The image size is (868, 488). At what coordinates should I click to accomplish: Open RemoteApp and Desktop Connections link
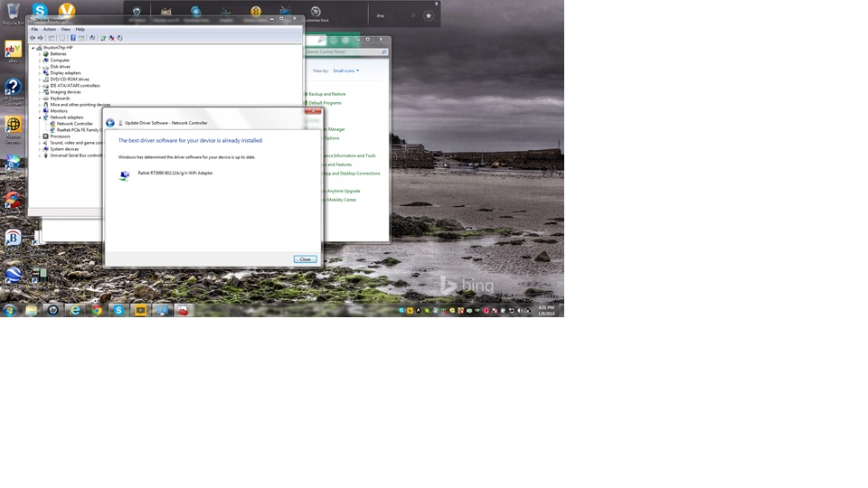point(352,174)
